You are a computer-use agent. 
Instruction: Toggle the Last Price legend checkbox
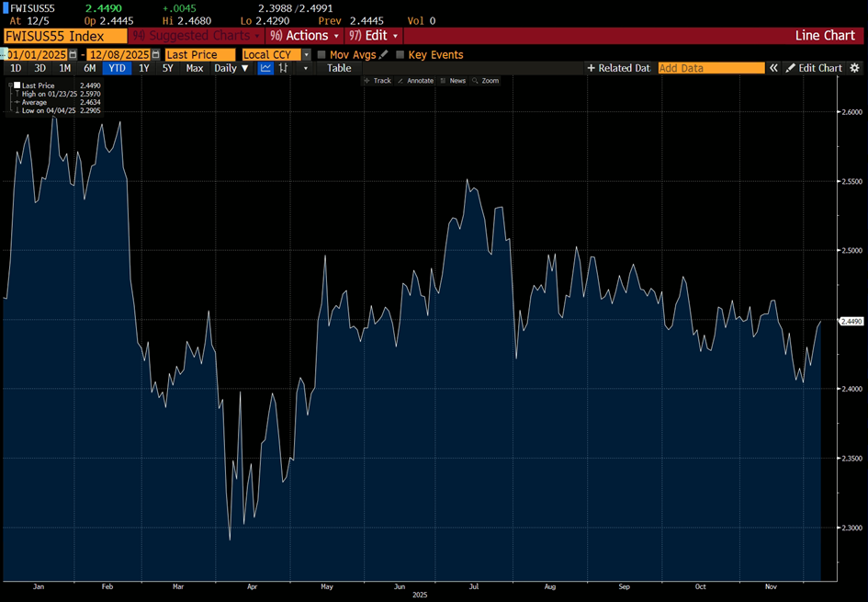17,85
